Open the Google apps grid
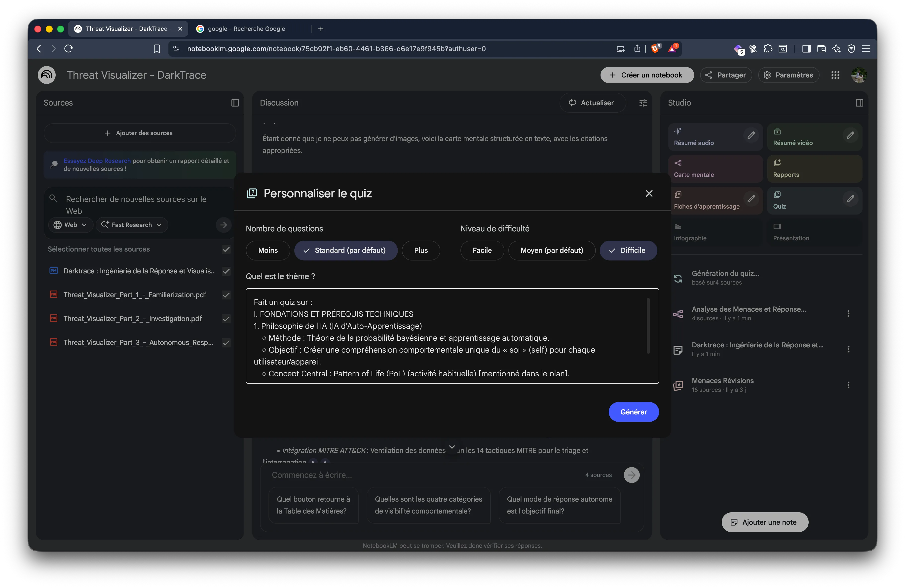The image size is (905, 588). click(x=836, y=75)
